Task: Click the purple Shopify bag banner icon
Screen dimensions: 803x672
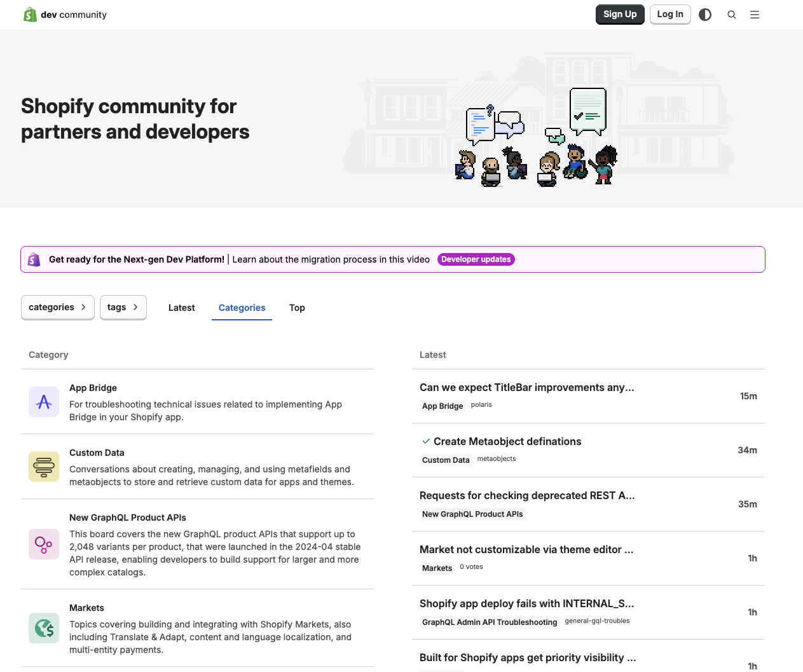Action: [x=34, y=259]
